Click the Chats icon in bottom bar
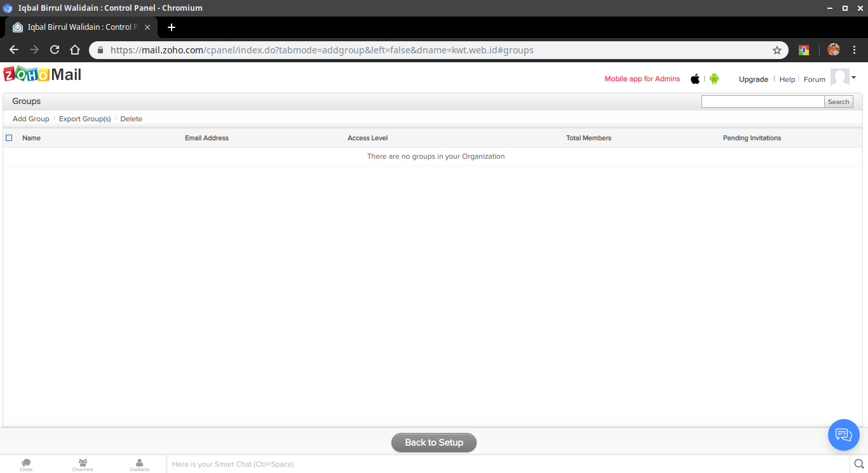This screenshot has height=473, width=868. tap(25, 464)
